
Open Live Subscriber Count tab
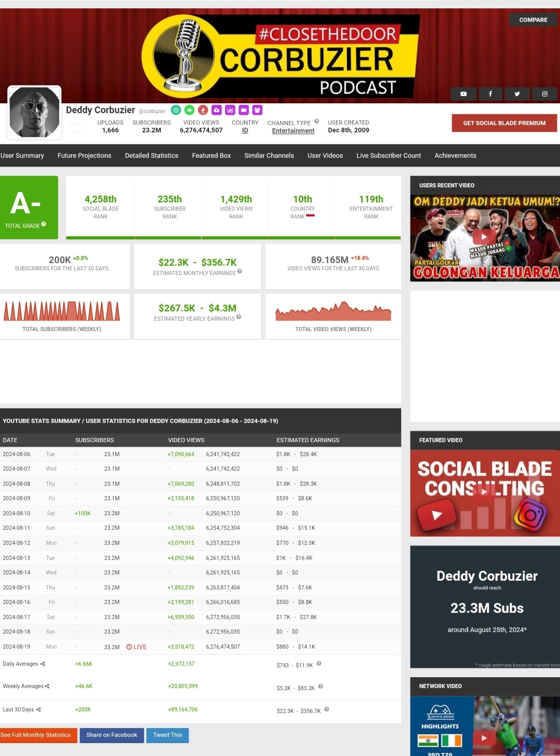point(389,156)
